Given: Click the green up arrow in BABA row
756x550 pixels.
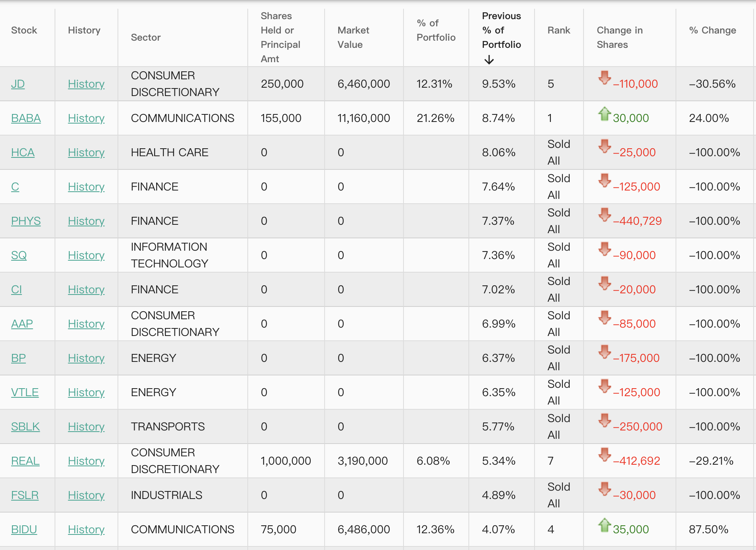Looking at the screenshot, I should [x=605, y=114].
